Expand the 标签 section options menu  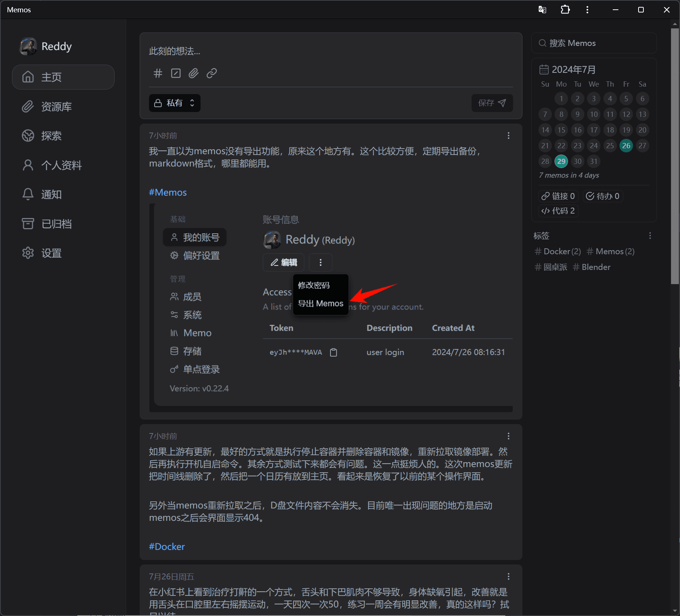tap(650, 236)
